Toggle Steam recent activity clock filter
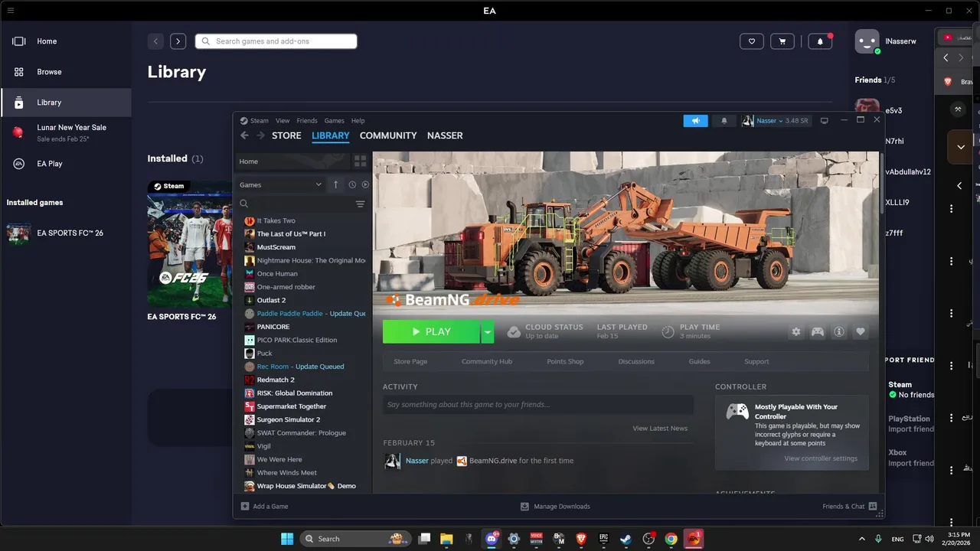 point(352,184)
